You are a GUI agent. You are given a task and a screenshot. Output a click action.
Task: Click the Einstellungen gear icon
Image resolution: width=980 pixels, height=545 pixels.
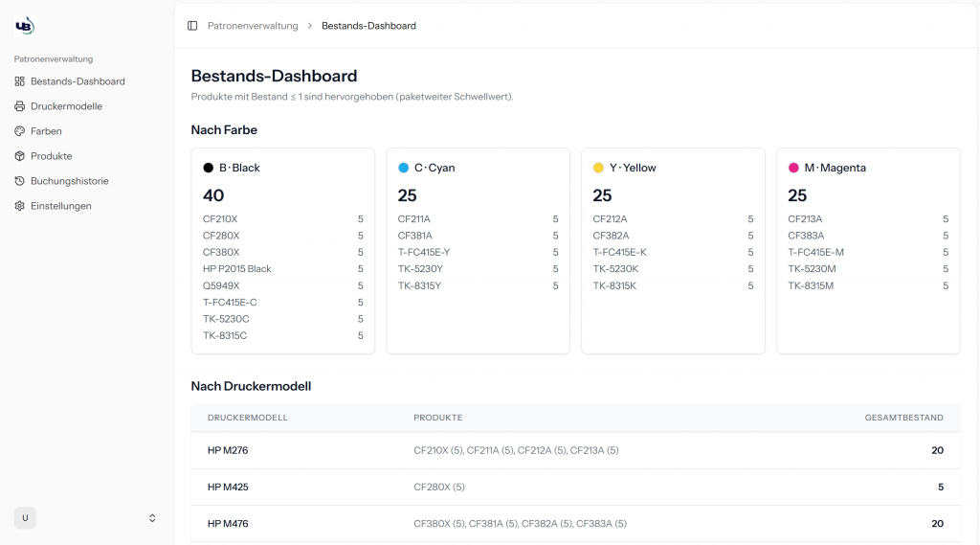point(19,206)
